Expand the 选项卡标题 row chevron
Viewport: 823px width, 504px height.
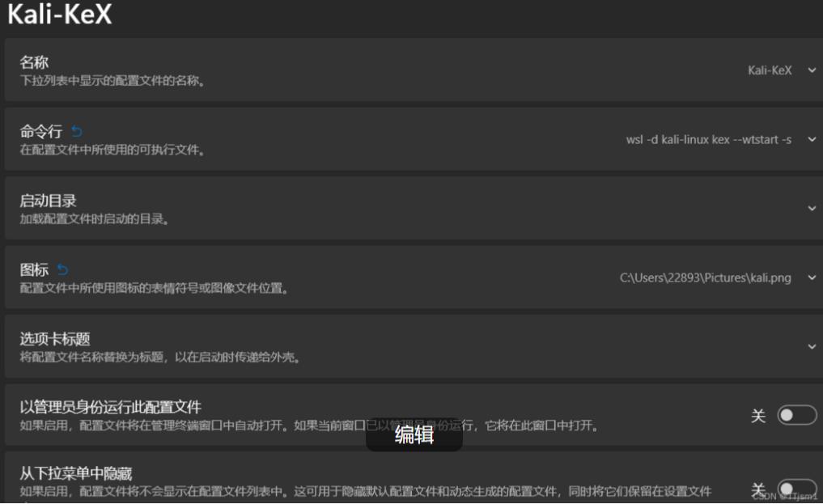812,347
